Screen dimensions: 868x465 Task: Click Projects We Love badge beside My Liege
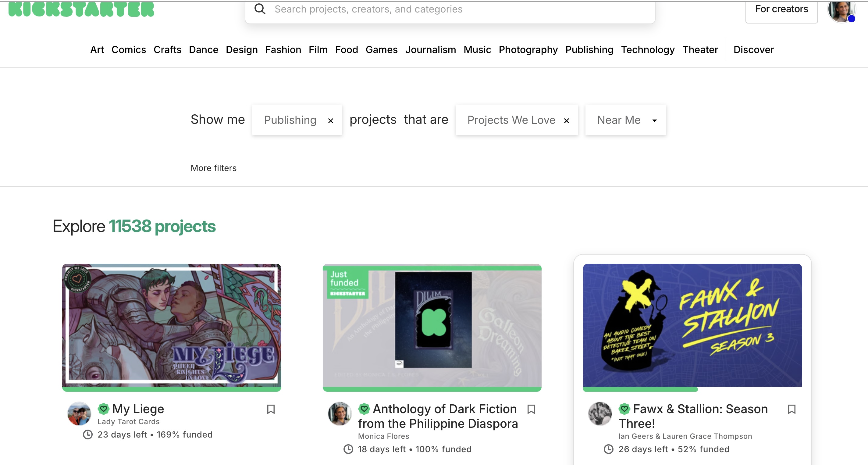point(103,409)
